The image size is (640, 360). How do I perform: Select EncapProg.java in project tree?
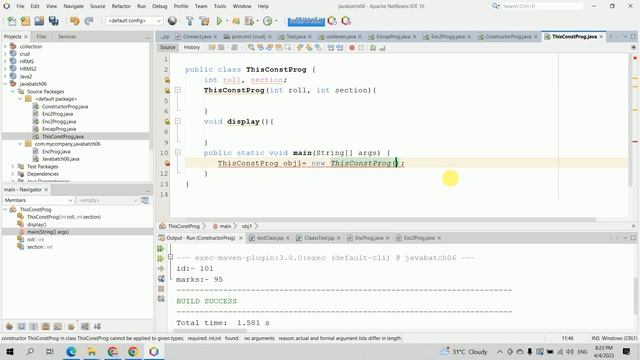click(x=59, y=129)
